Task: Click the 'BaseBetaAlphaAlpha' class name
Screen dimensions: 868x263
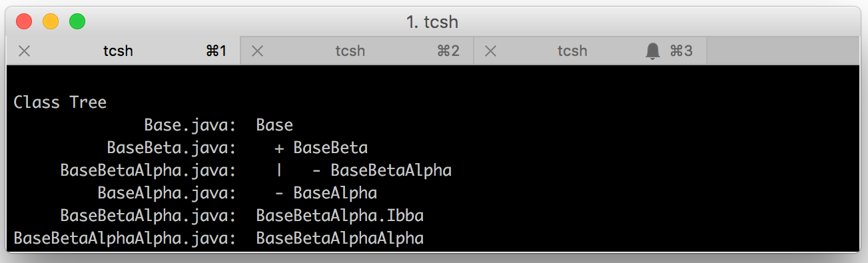Action: coord(340,238)
